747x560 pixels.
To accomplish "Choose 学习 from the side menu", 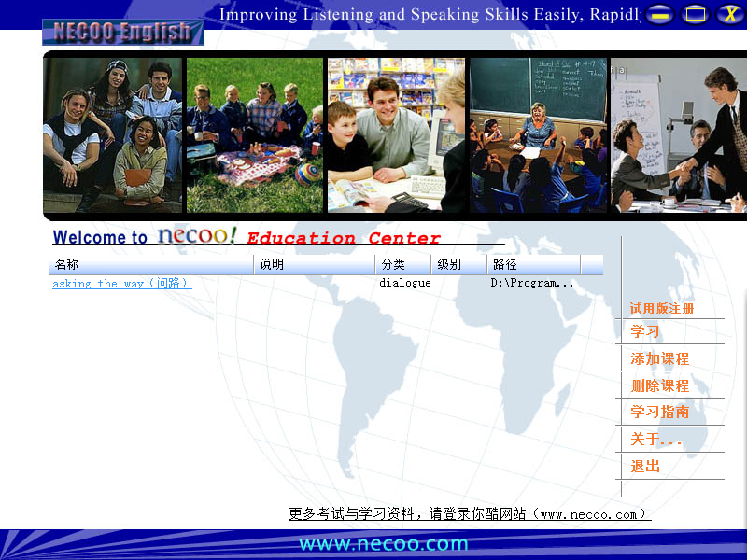I will coord(645,331).
